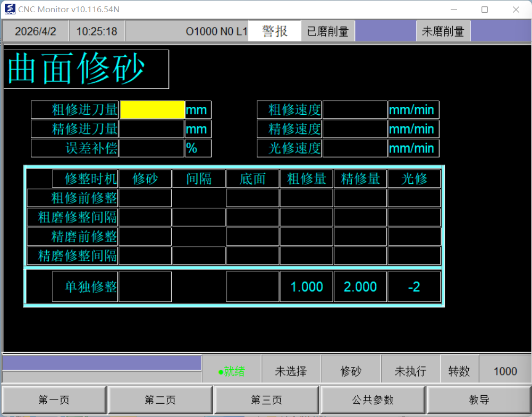Open the 第一页 page tab
This screenshot has height=417, width=532.
point(54,400)
